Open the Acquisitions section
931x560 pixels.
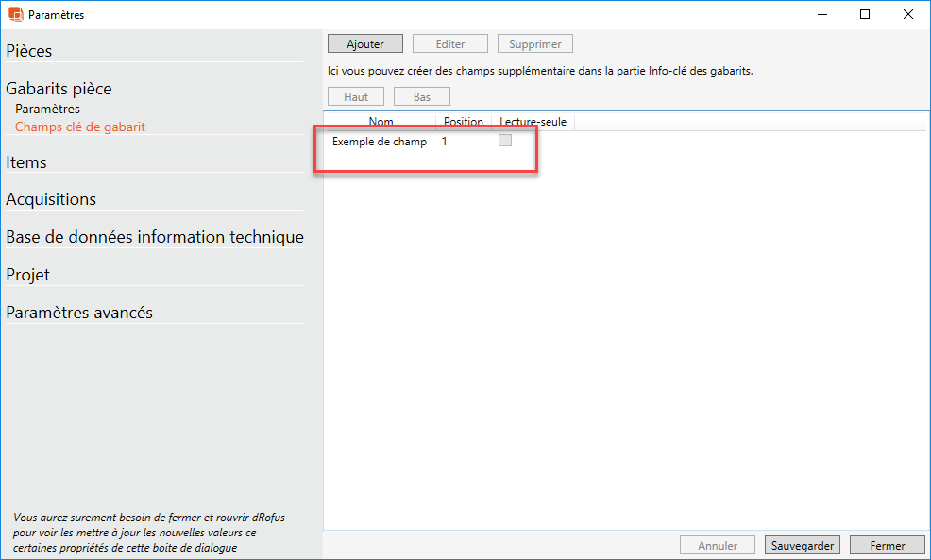[51, 199]
